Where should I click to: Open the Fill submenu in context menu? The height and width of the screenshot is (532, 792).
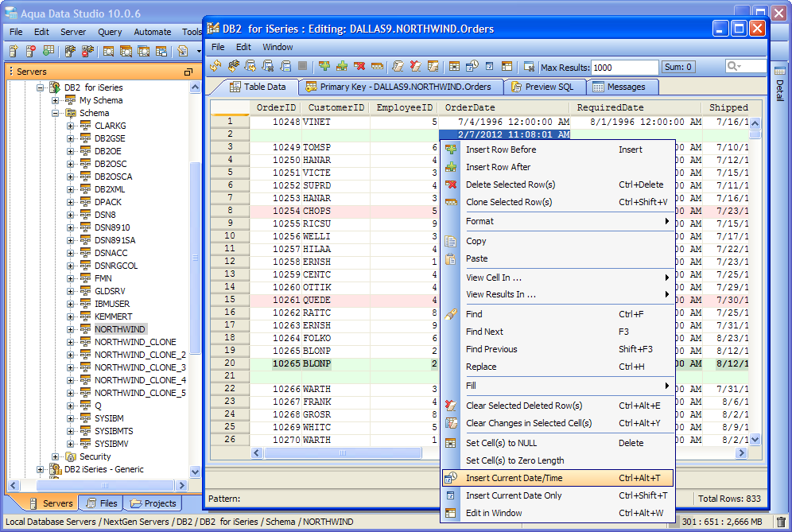pos(557,386)
